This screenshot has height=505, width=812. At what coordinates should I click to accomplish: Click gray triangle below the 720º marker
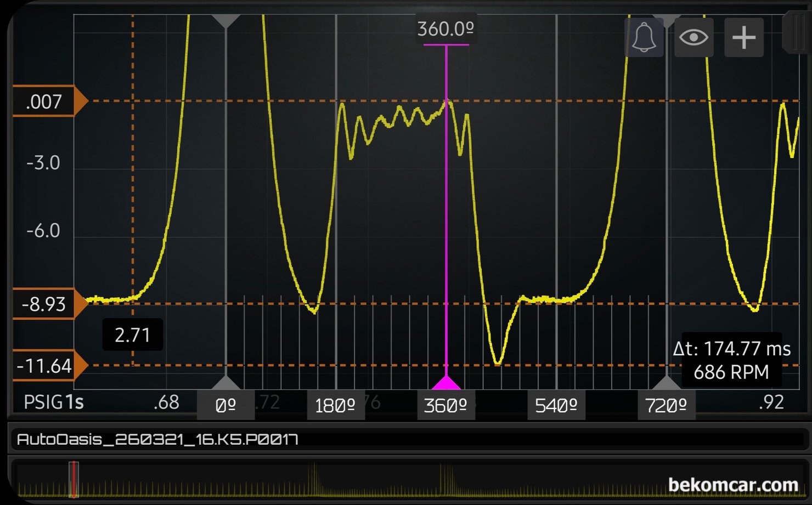pos(666,383)
